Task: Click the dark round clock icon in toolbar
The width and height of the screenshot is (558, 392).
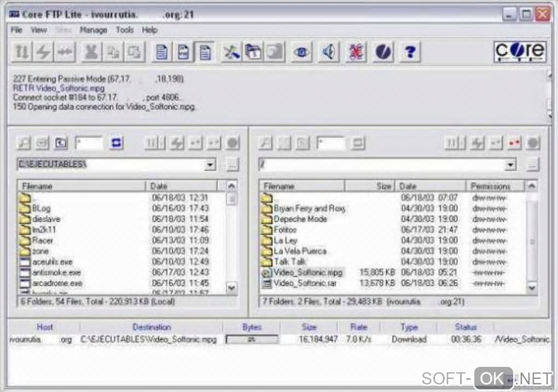Action: pos(383,52)
